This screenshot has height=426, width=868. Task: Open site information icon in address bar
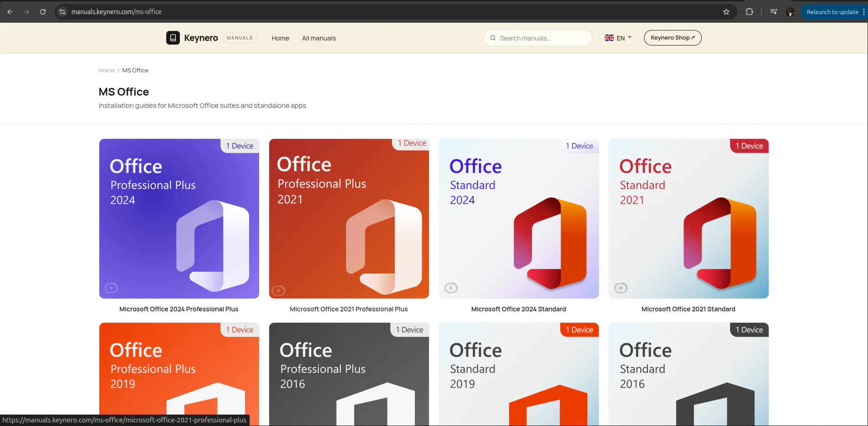point(63,12)
